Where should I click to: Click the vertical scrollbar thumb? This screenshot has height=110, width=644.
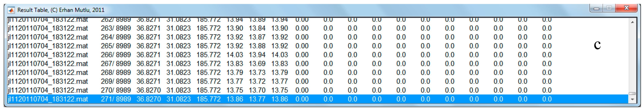click(x=632, y=94)
